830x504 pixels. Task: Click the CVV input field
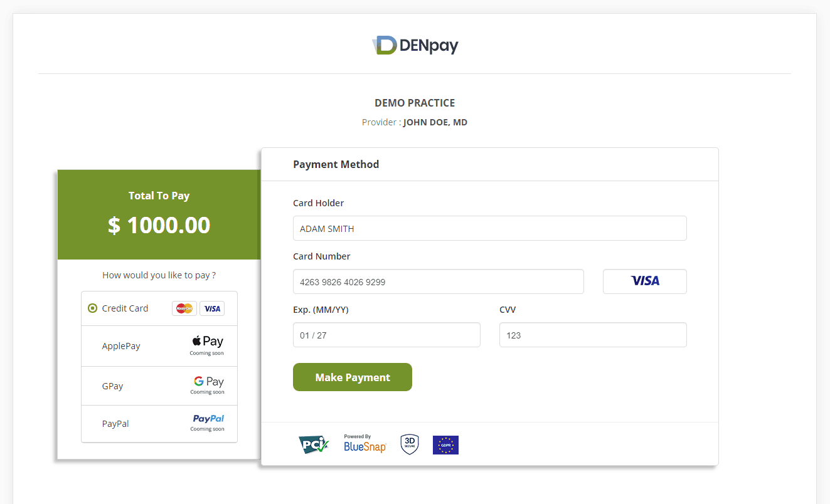pos(593,335)
